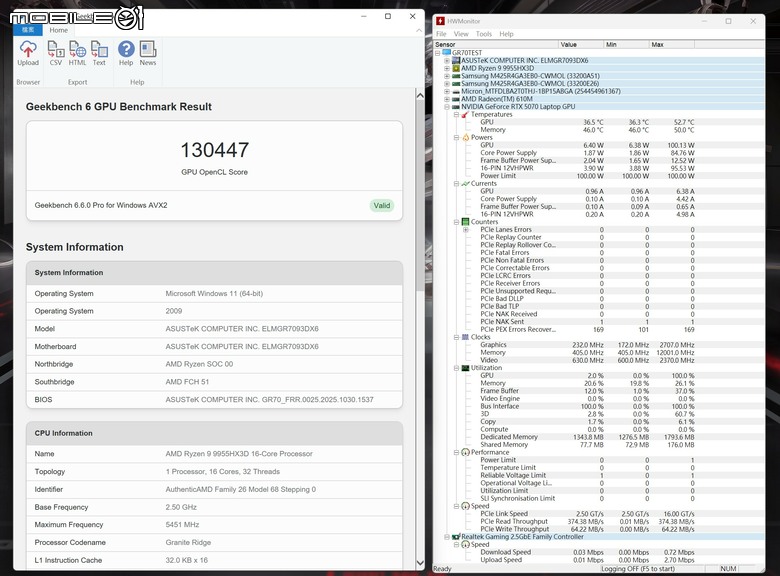
Task: Click the Realtek Gaming 2.5GbE network icon
Action: [456, 537]
